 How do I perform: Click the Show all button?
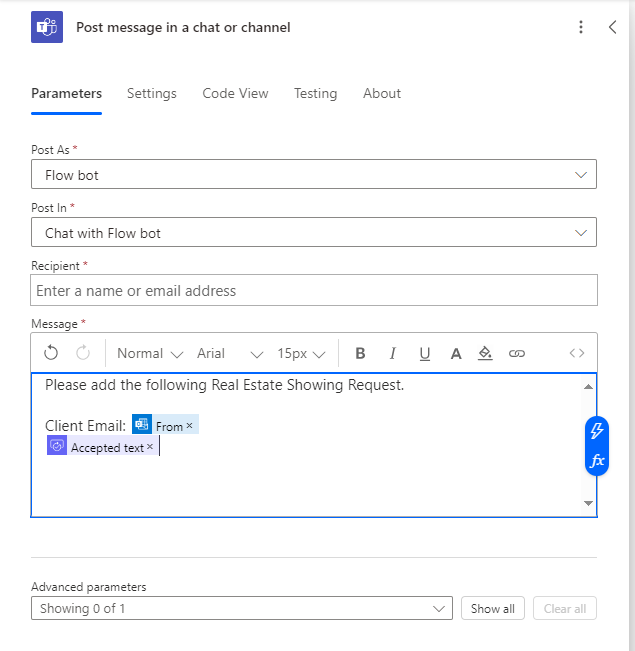coord(493,608)
